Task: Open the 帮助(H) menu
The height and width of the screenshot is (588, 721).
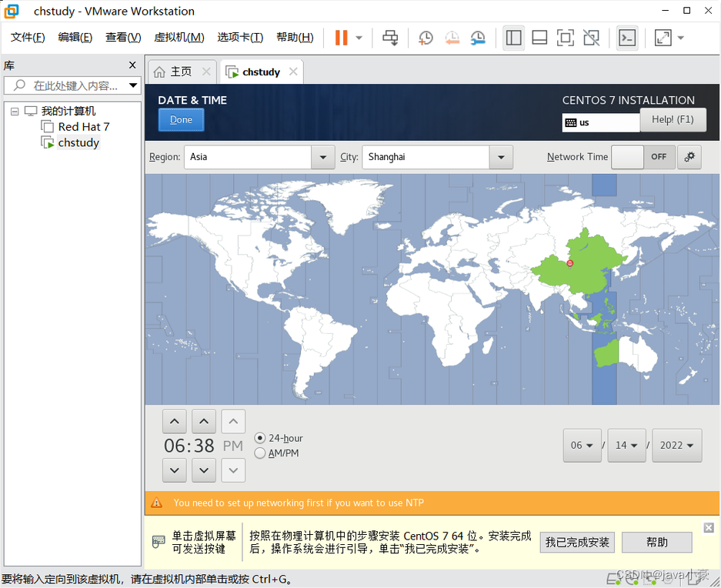Action: click(295, 37)
